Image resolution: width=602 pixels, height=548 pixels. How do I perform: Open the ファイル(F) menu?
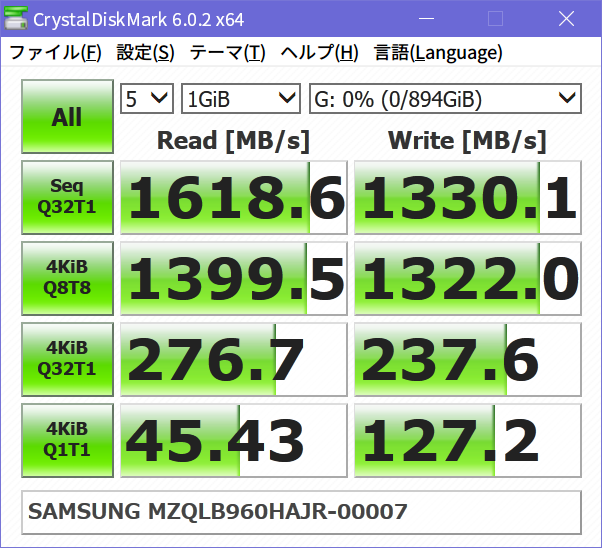[x=55, y=53]
